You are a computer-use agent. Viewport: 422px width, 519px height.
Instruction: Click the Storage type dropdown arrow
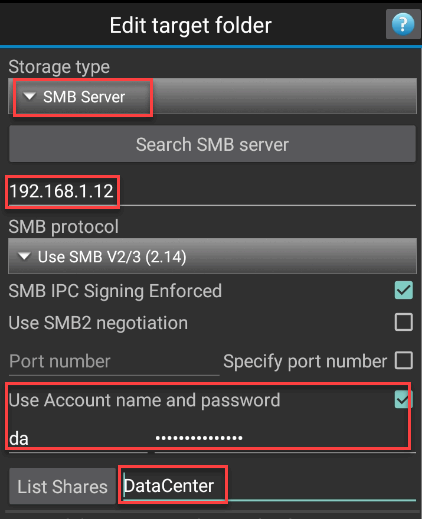(x=29, y=97)
